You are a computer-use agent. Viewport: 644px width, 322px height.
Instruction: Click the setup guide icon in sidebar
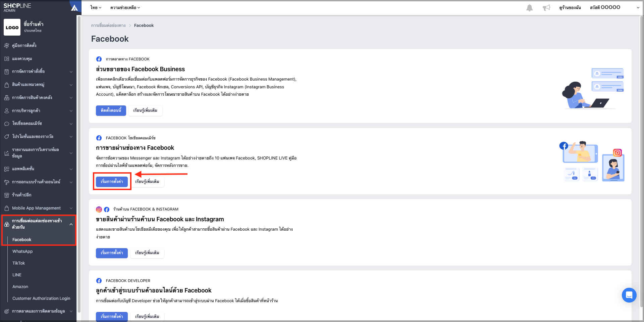[7, 46]
